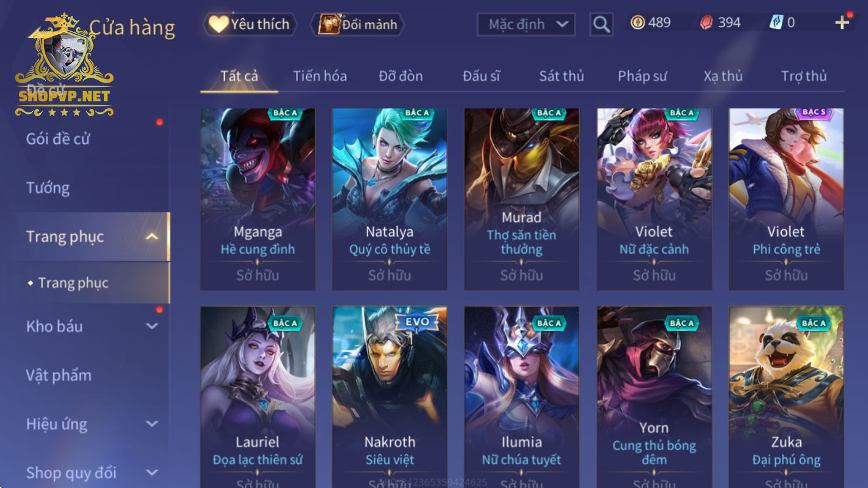Viewport: 868px width, 488px height.
Task: Expand the Hiệu ứng sidebar section
Action: coord(152,424)
